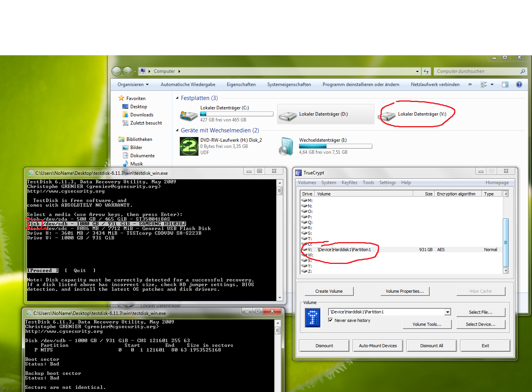Viewport: 532px width, 392px height.
Task: Open the TrueCrypt System menu
Action: [x=329, y=183]
